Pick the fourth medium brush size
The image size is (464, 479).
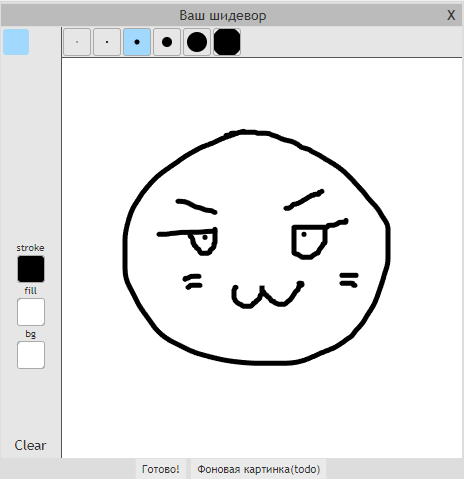pos(167,42)
